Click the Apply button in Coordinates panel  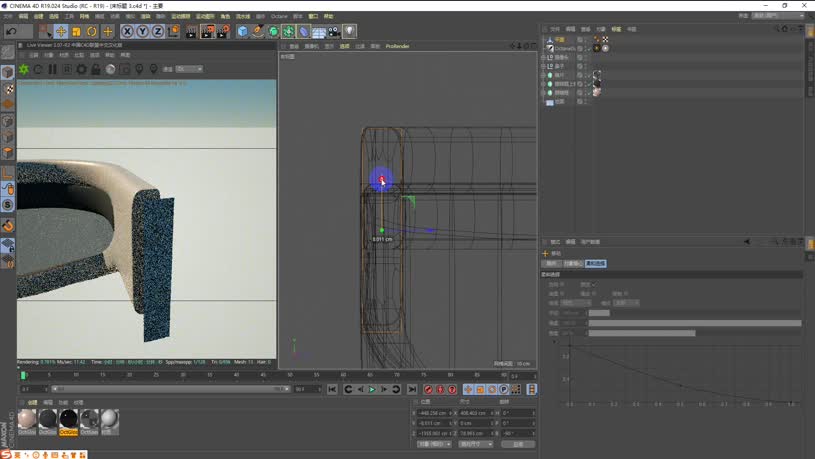click(518, 444)
